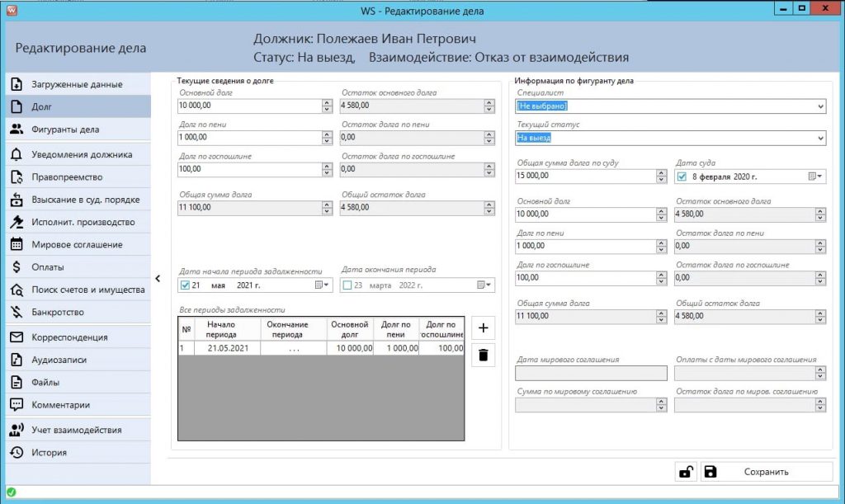
Task: Click the Мировое соглашение calendar icon
Action: [17, 244]
